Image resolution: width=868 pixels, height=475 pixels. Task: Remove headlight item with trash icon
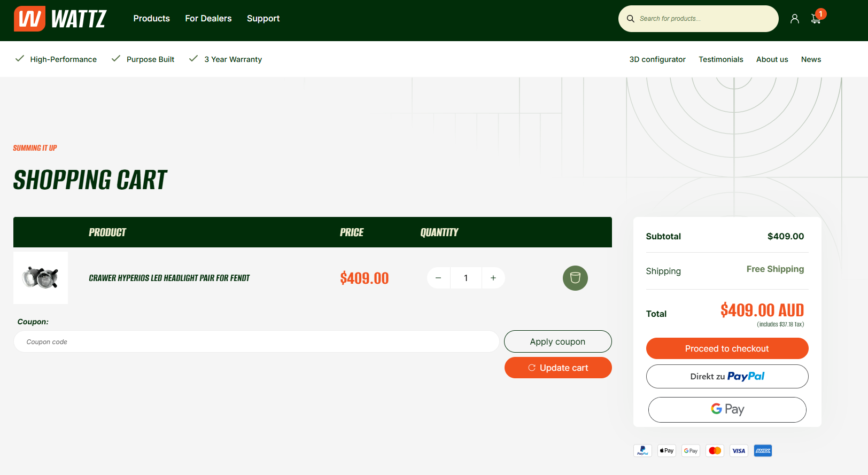pyautogui.click(x=575, y=278)
